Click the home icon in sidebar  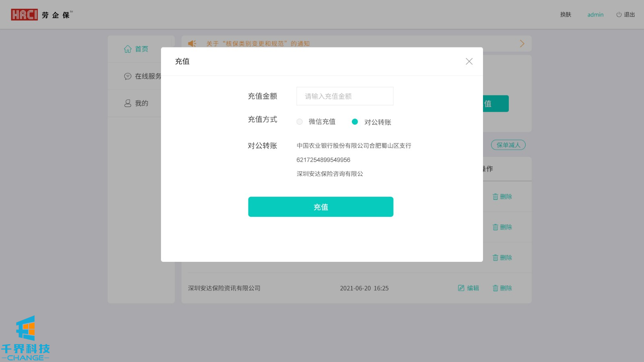point(128,49)
